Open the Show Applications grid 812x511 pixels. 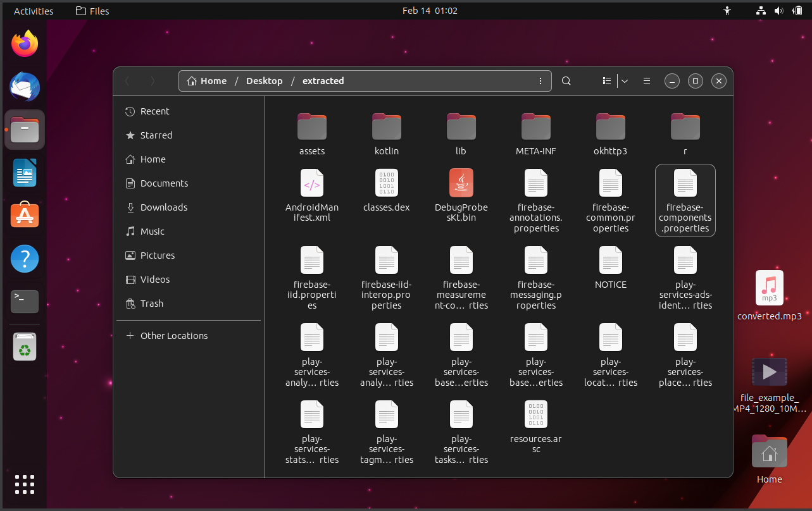(24, 484)
